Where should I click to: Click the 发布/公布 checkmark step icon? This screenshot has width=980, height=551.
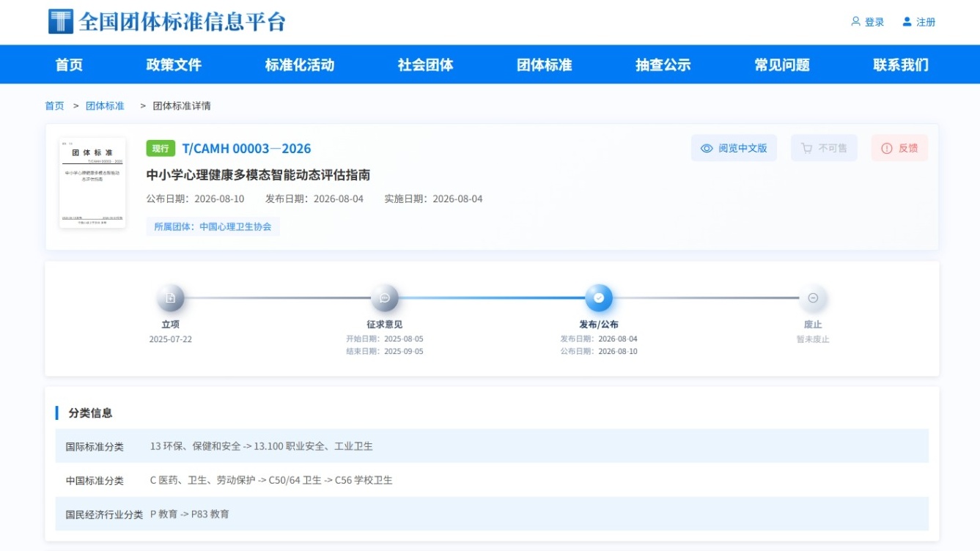[599, 298]
